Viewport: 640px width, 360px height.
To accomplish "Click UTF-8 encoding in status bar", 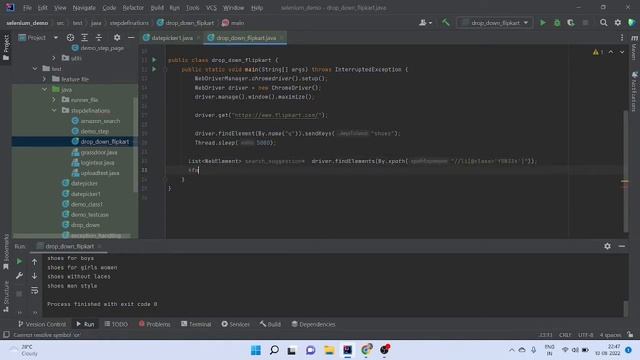I will 586,335.
